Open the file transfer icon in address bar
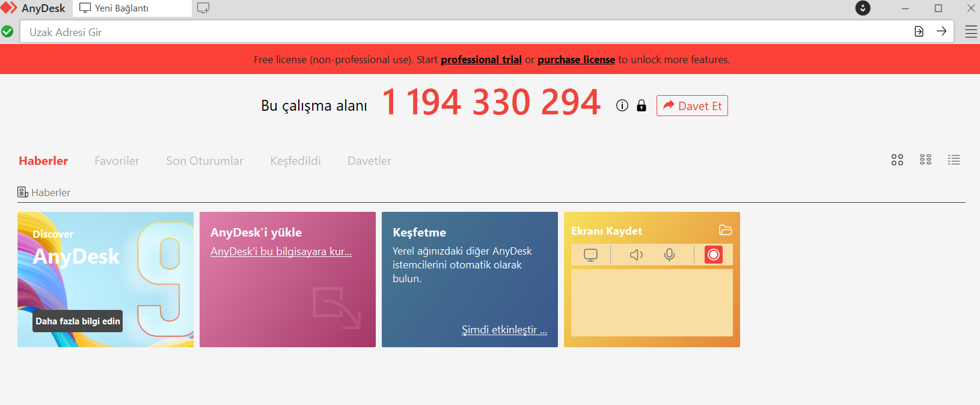Image resolution: width=980 pixels, height=405 pixels. click(919, 31)
